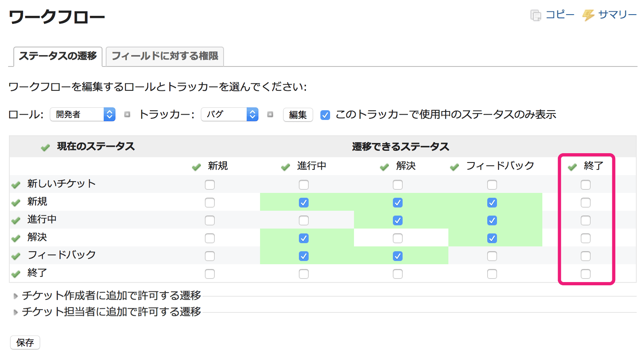Check 進行中 to 終了 transition
644x355 pixels.
[586, 220]
